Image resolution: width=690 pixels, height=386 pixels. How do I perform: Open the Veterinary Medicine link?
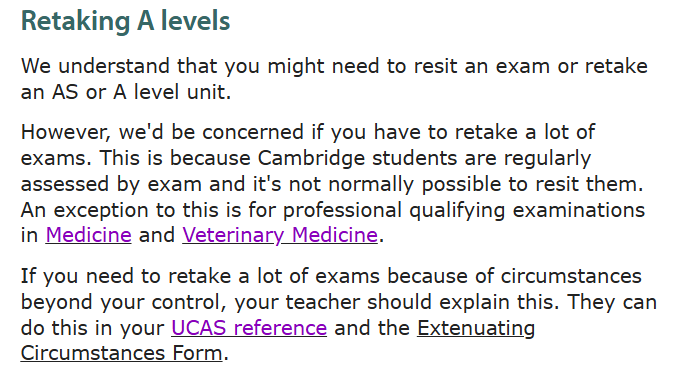280,235
